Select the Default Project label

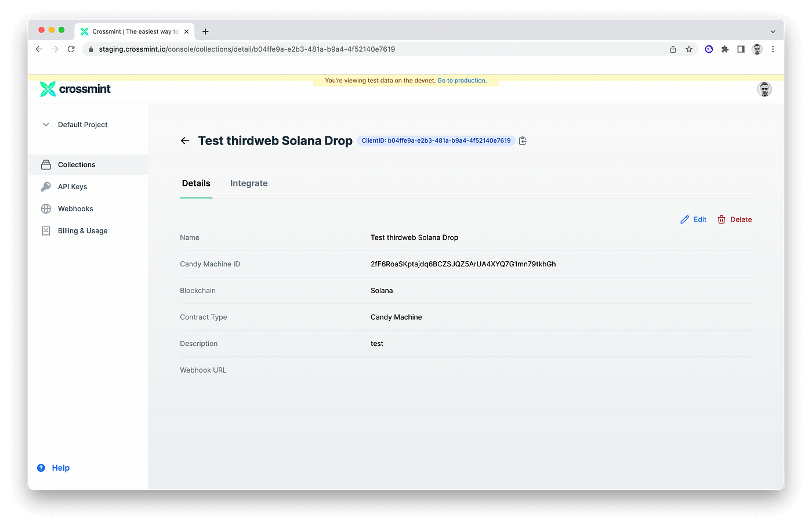83,125
